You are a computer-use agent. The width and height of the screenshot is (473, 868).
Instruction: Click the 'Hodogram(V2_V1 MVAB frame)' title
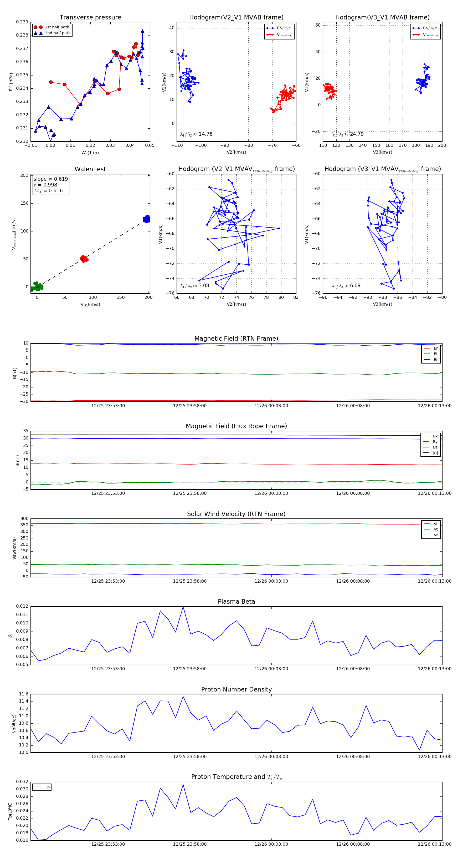[x=236, y=18]
